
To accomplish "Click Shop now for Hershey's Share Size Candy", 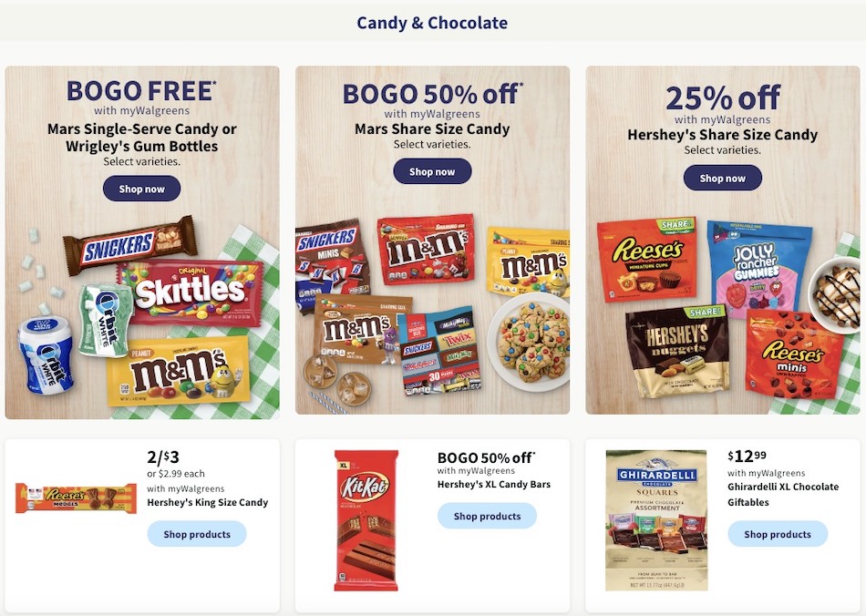I will point(722,178).
